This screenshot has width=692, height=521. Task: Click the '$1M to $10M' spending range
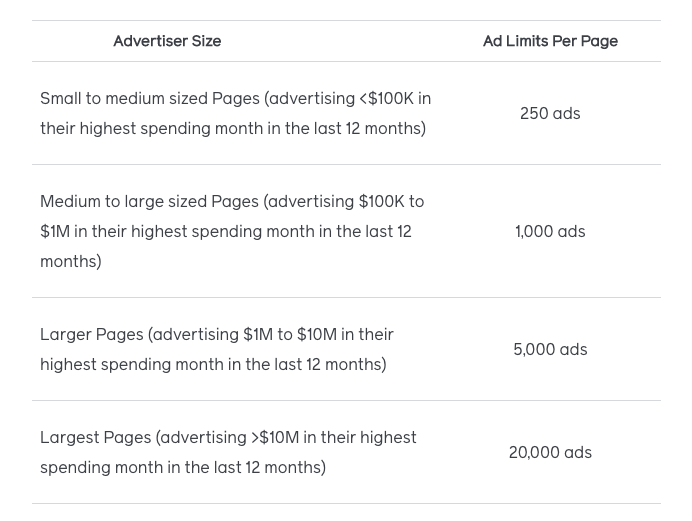(290, 335)
